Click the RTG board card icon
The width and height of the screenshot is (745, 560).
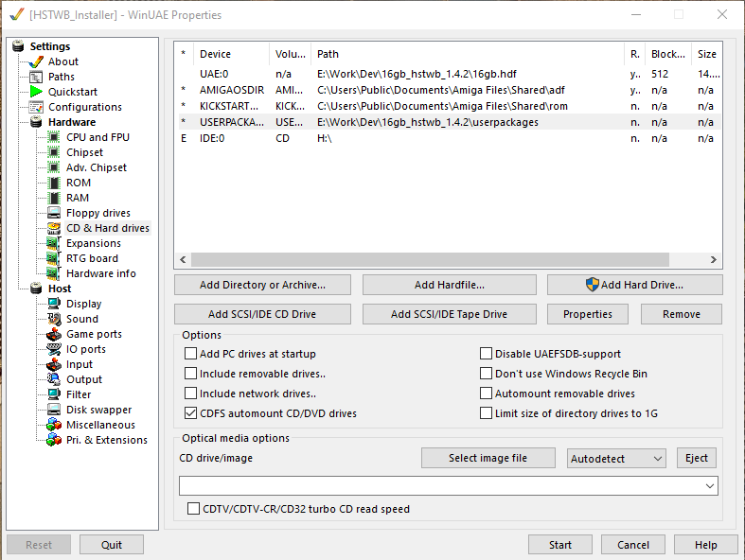coord(54,258)
